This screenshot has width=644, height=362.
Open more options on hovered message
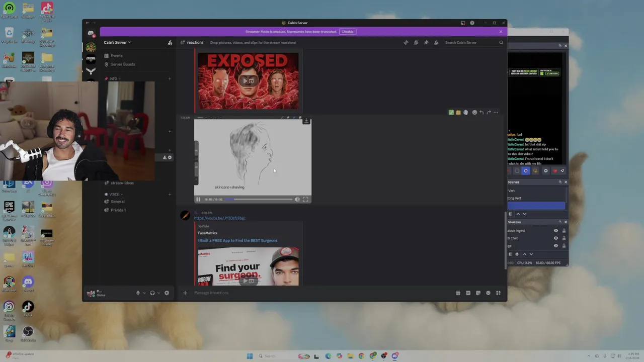click(x=496, y=112)
